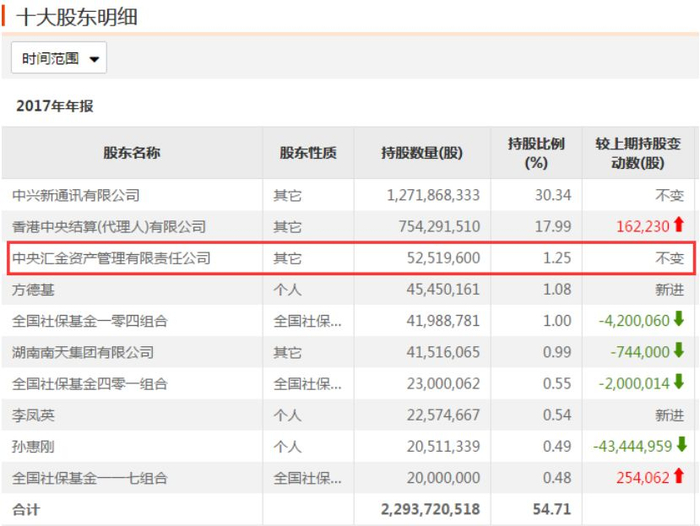Click the 股东性质 column header
This screenshot has height=526, width=700.
[308, 153]
